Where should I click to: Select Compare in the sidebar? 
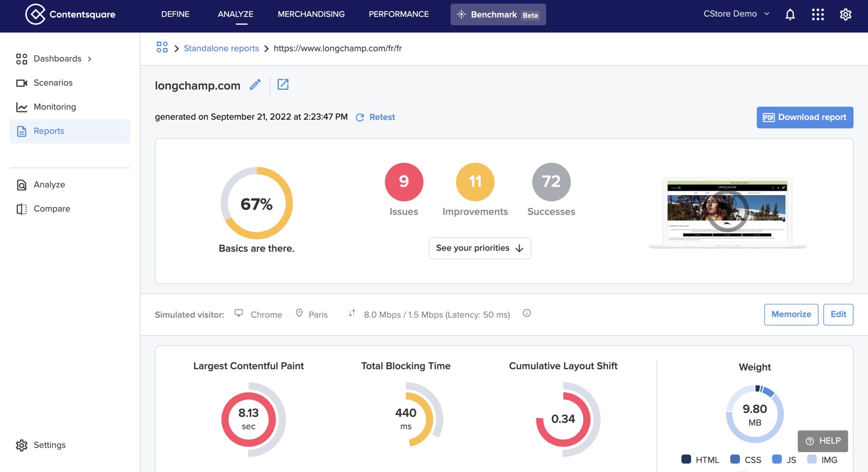(x=70, y=209)
